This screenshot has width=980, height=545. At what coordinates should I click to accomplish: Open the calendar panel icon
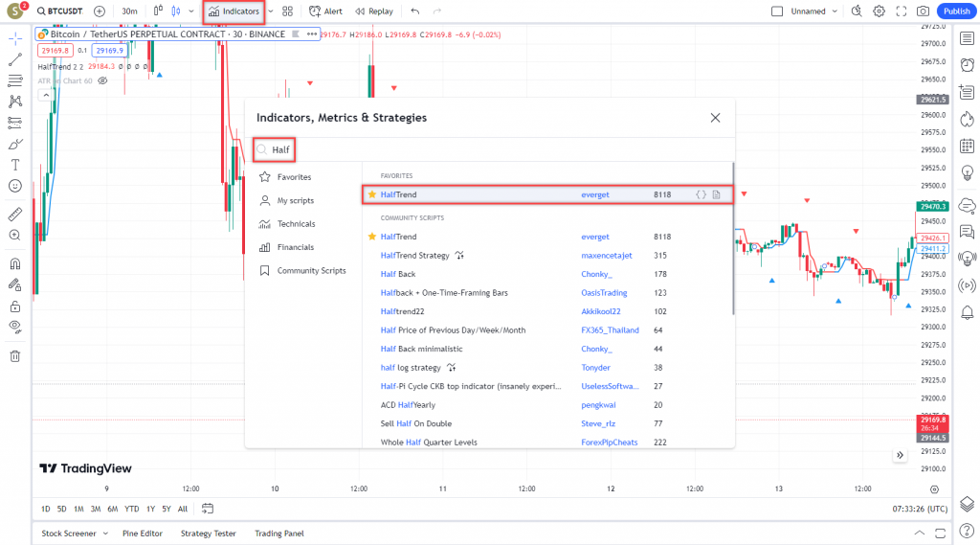tap(967, 147)
